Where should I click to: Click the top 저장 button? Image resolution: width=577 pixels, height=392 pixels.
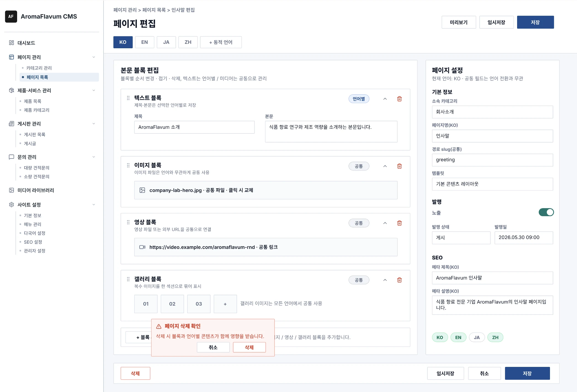[535, 22]
